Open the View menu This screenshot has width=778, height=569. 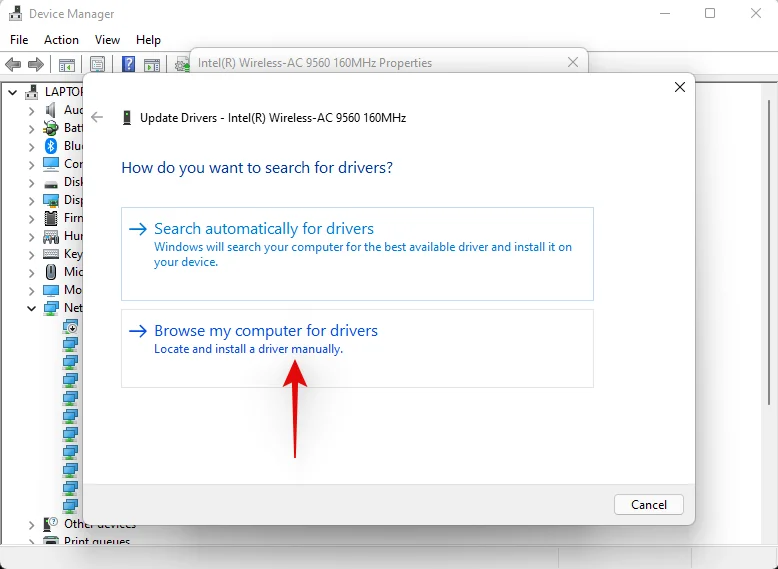[107, 40]
